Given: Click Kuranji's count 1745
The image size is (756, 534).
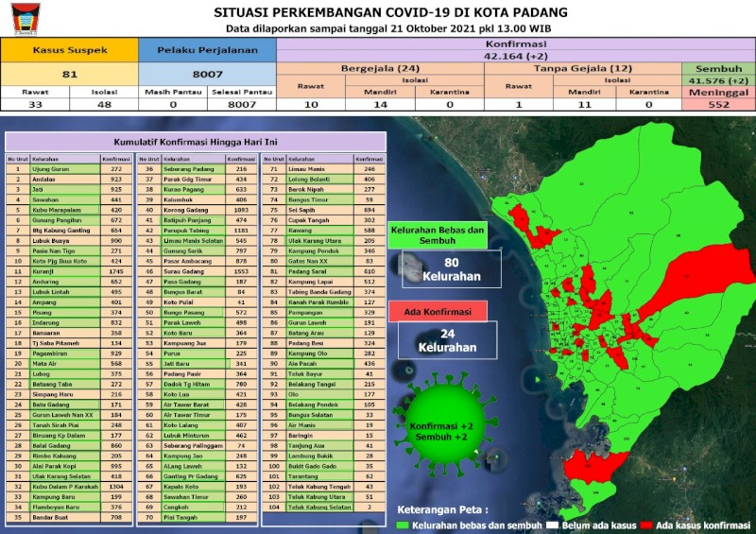Looking at the screenshot, I should [x=116, y=271].
